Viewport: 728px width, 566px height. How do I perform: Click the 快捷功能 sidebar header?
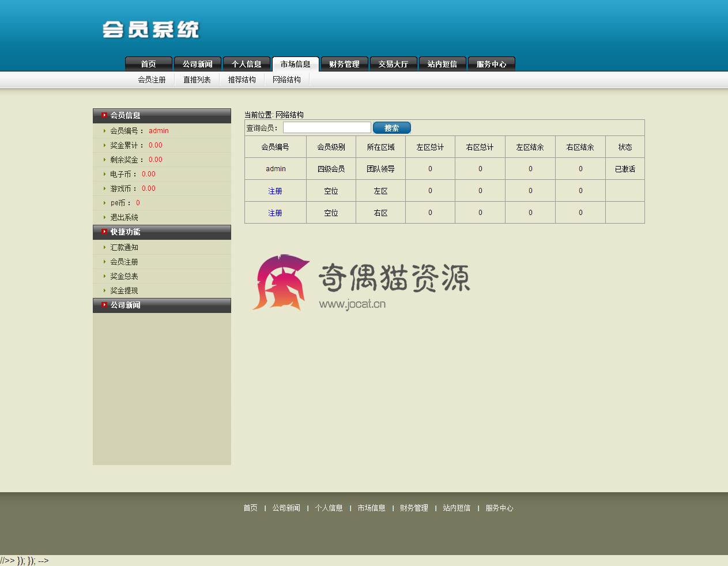(x=162, y=232)
